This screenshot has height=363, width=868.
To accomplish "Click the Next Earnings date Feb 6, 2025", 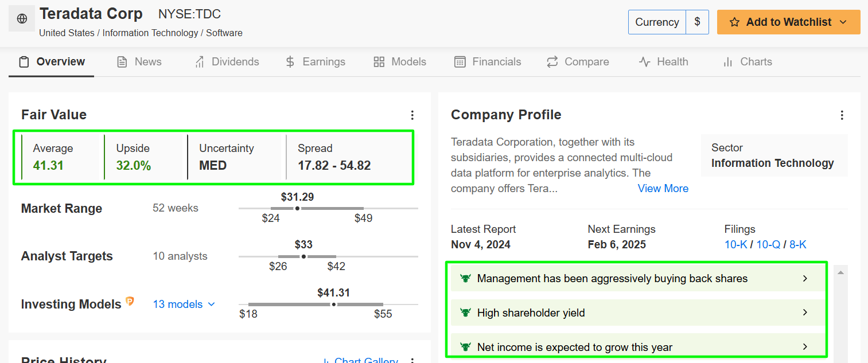I will point(617,244).
